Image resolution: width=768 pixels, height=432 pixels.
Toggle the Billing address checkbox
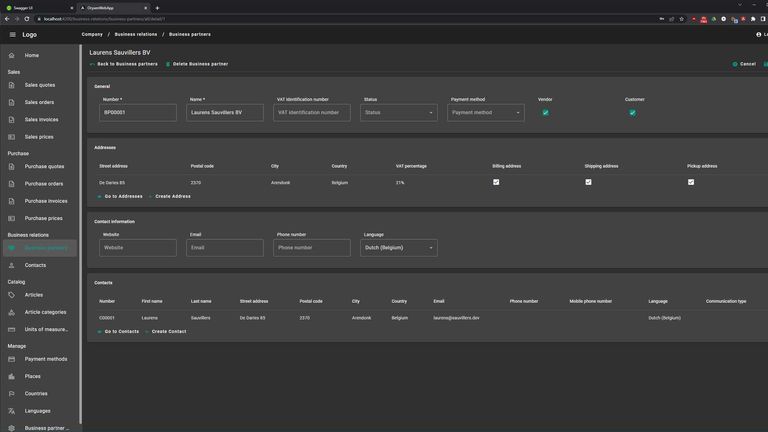(x=496, y=182)
